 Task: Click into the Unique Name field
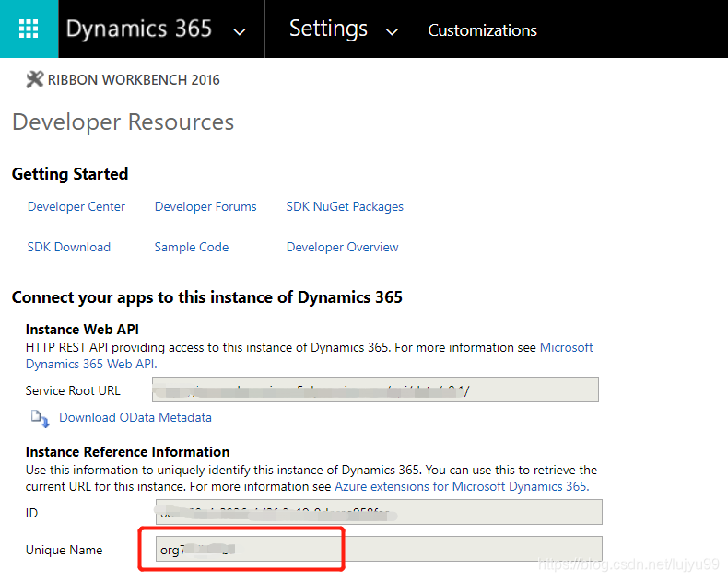tap(379, 549)
